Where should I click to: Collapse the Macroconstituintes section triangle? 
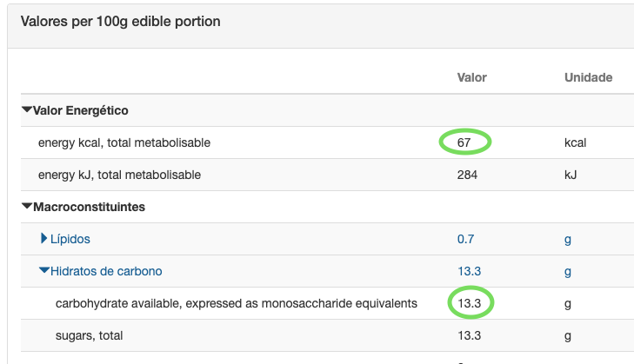(27, 207)
